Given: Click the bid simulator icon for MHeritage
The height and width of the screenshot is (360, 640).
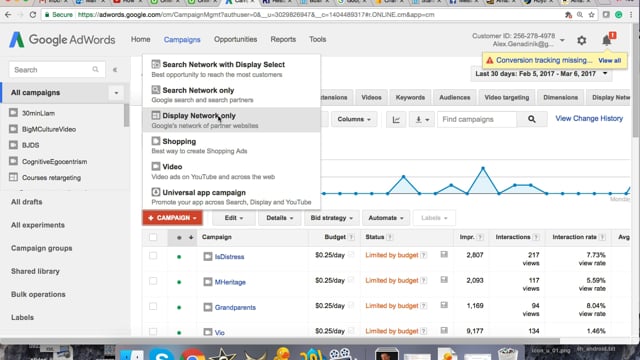Looking at the screenshot, I should point(444,280).
